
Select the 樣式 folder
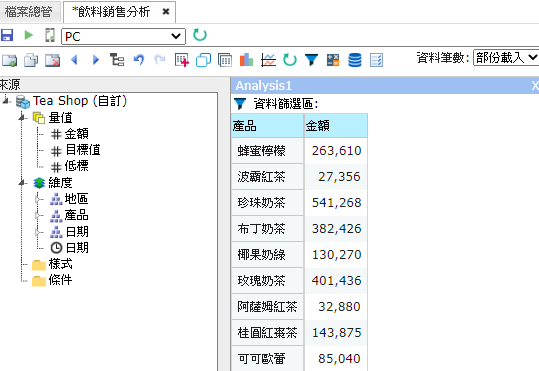tap(60, 264)
